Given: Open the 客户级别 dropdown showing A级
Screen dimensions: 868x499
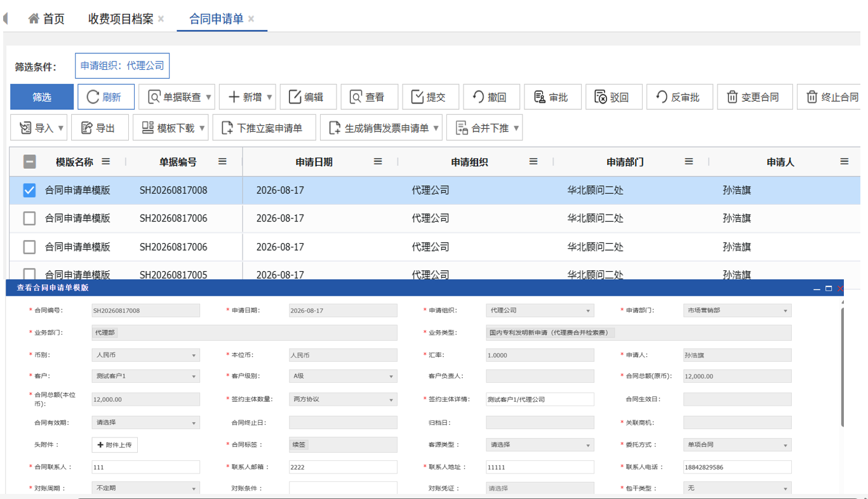Looking at the screenshot, I should [343, 376].
